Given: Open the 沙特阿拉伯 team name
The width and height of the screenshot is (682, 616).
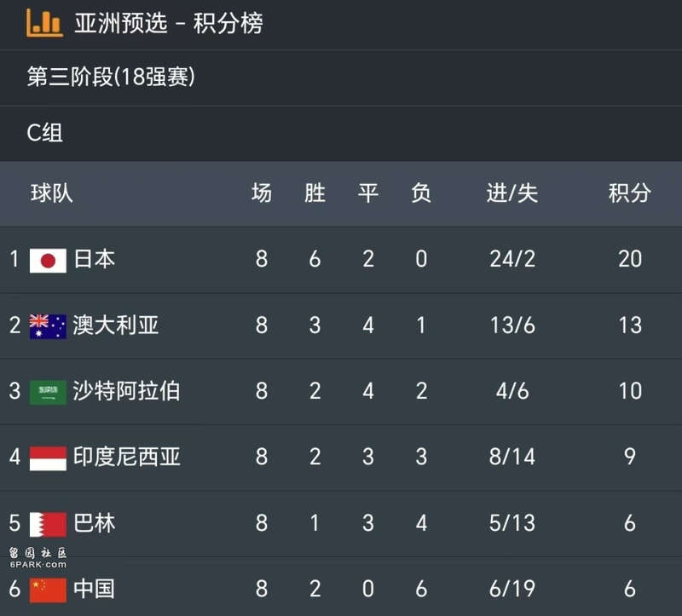Looking at the screenshot, I should coord(126,391).
